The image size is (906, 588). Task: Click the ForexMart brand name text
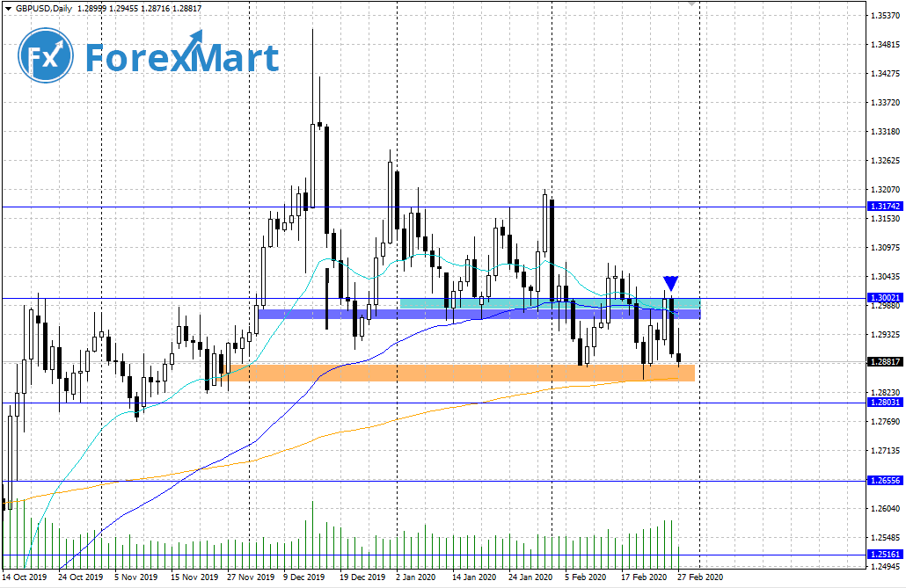tap(182, 58)
